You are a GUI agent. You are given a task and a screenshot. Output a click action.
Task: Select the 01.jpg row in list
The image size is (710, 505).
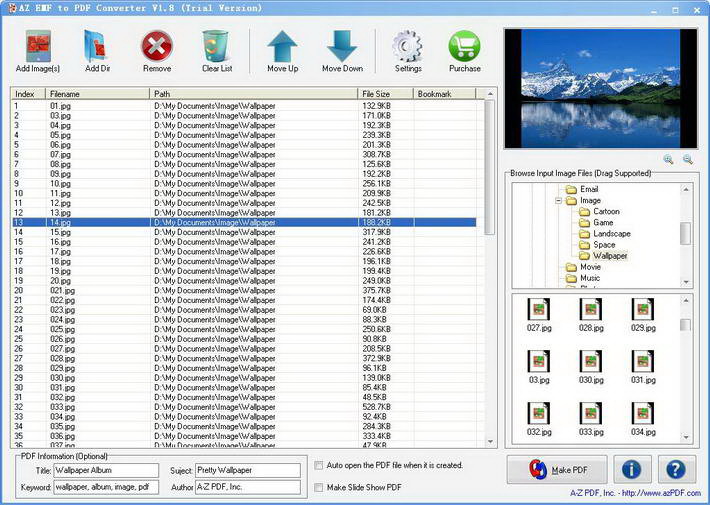[x=244, y=106]
